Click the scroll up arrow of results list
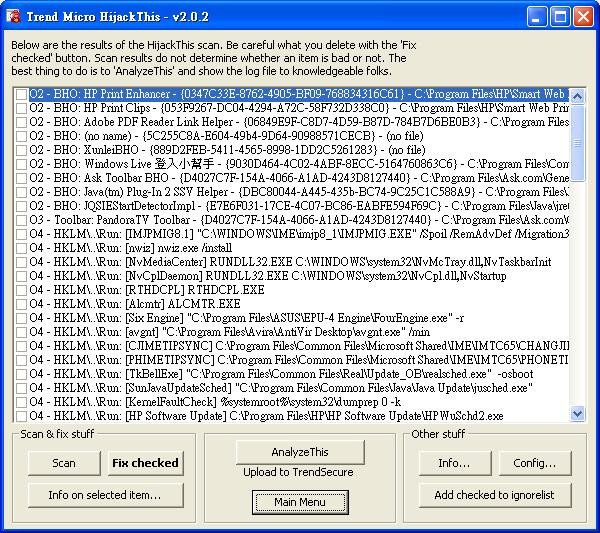 point(577,96)
